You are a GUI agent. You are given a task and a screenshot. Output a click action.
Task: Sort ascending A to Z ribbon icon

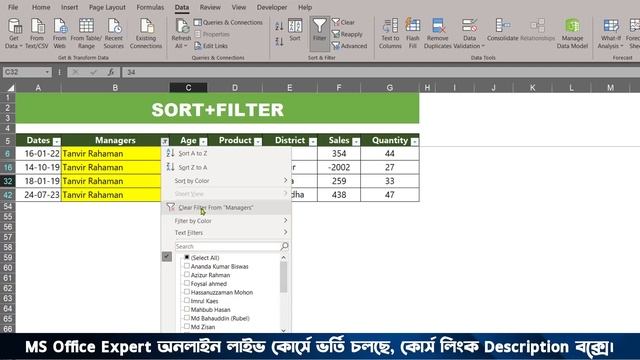point(279,27)
